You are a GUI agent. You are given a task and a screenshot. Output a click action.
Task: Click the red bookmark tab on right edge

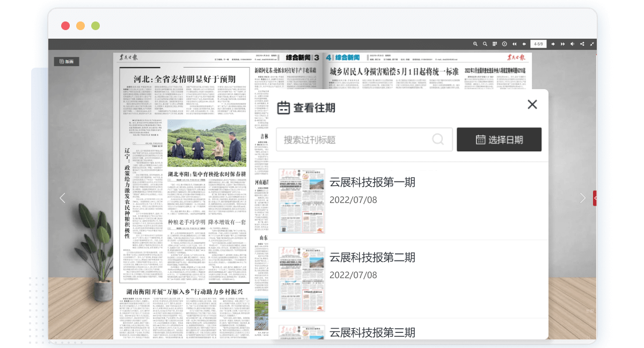pyautogui.click(x=595, y=198)
